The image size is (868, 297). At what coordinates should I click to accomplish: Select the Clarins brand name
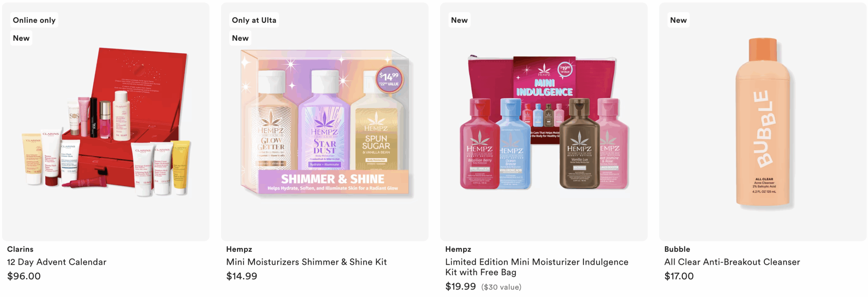pos(20,249)
